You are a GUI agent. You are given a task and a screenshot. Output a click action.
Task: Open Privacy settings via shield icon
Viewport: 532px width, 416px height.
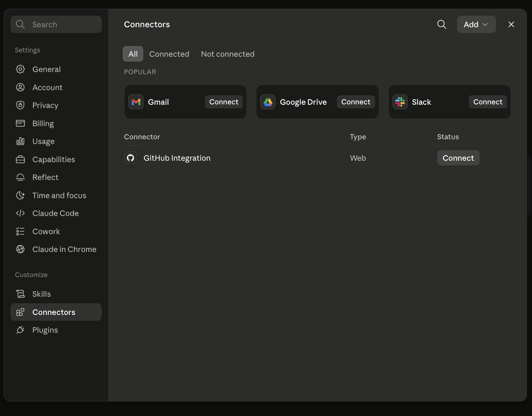point(20,105)
